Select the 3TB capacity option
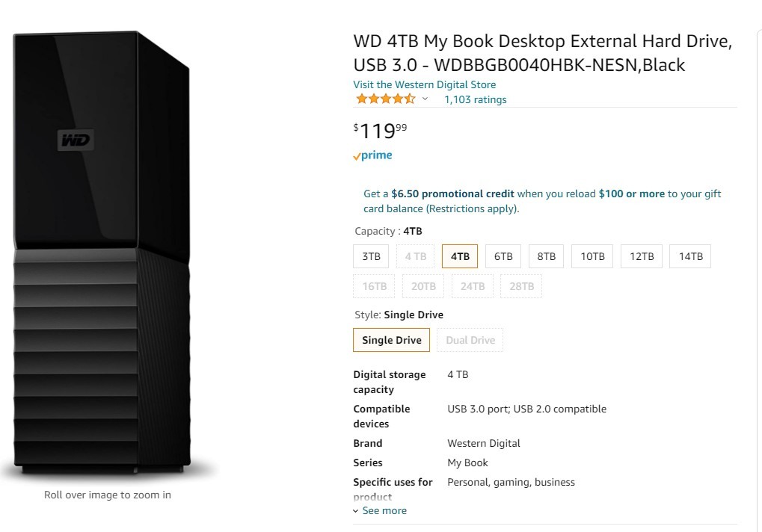Screen dimensions: 762x532 371,256
